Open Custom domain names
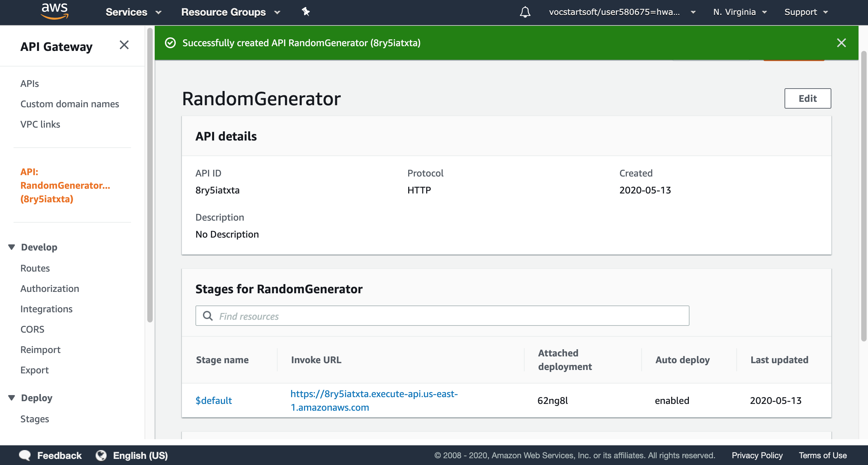868x465 pixels. (70, 104)
